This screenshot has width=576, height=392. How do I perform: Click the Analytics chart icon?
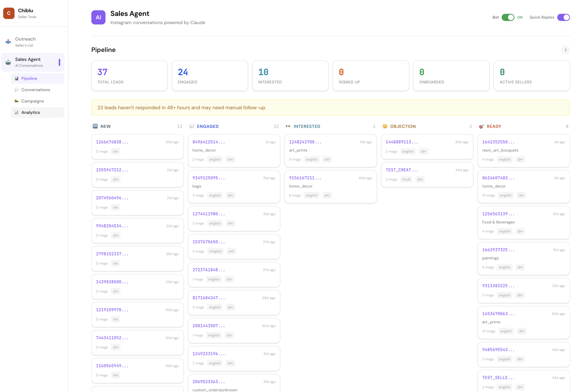point(17,112)
